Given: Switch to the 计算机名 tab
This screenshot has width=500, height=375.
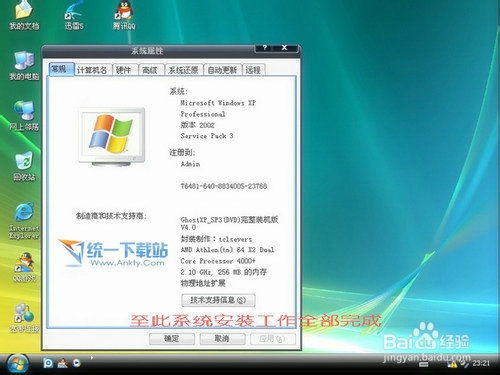Looking at the screenshot, I should (92, 70).
